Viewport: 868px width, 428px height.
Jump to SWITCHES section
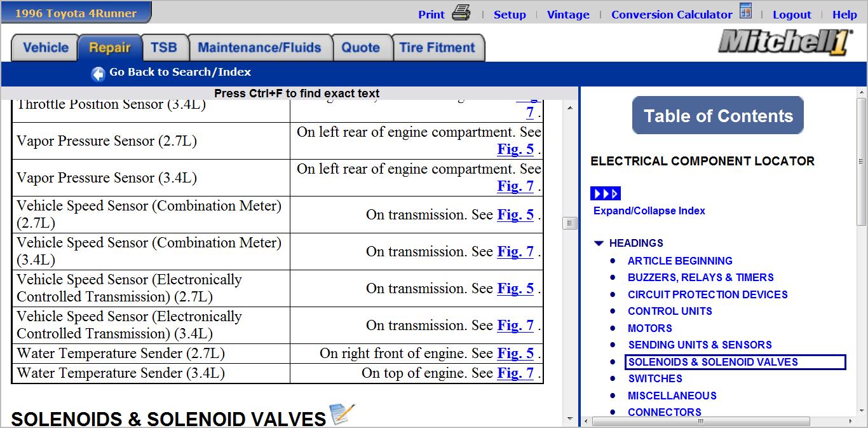654,378
